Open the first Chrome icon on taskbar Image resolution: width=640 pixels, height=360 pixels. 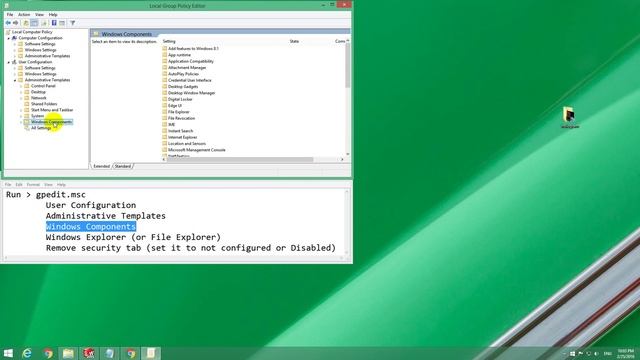pos(48,353)
